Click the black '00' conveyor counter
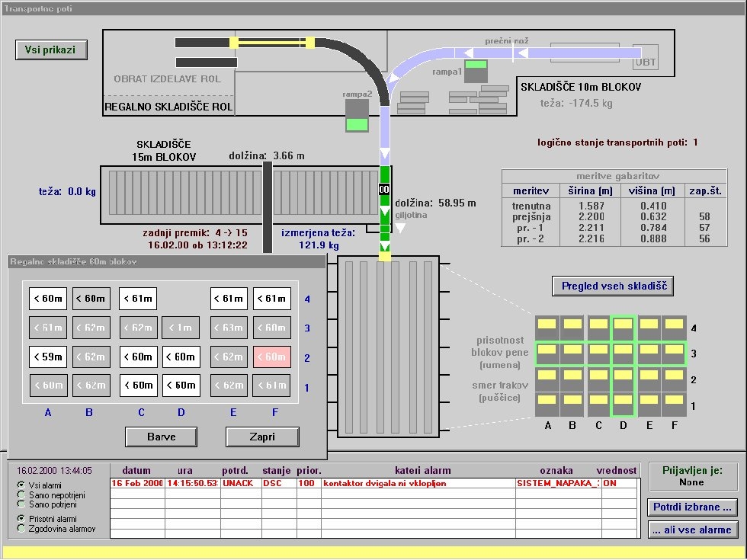 385,189
